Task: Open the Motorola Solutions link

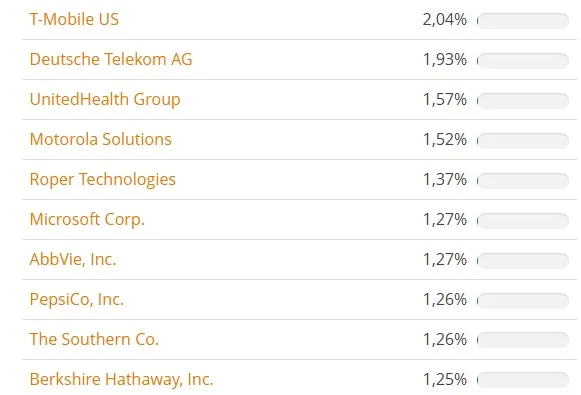Action: (100, 139)
